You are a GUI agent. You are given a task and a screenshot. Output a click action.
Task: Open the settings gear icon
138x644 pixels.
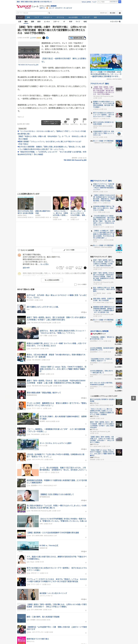coord(120,13)
